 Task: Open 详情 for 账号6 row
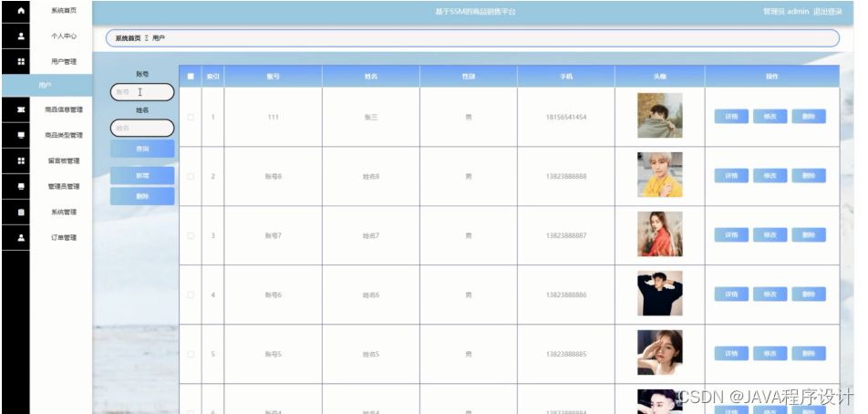[x=731, y=294]
